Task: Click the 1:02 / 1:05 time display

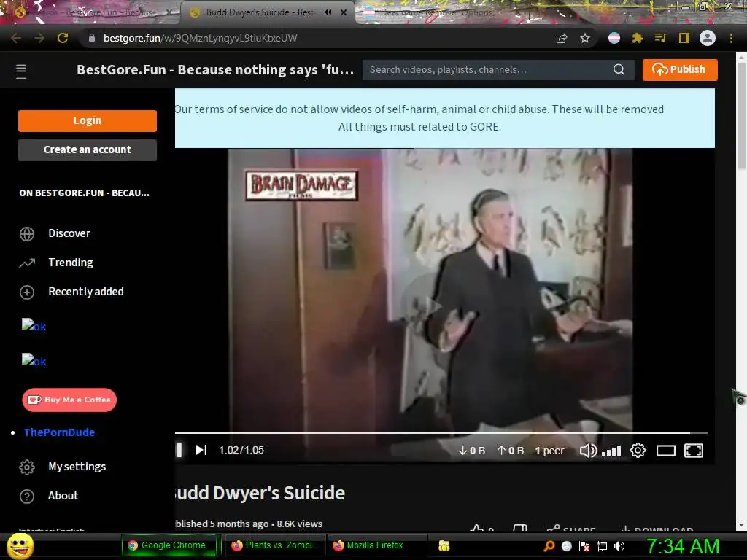Action: pos(241,450)
